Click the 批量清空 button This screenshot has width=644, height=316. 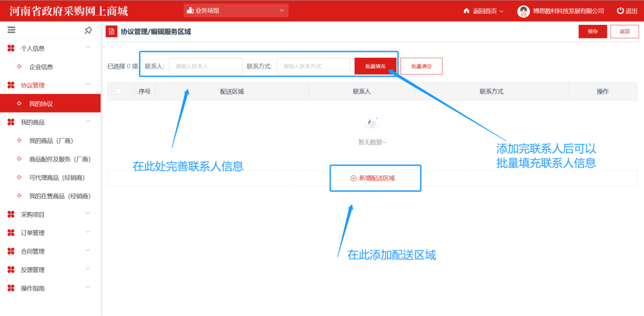tap(421, 66)
